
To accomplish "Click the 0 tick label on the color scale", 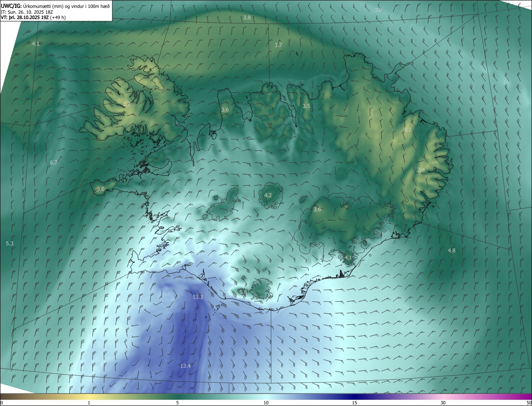I will click(2, 403).
